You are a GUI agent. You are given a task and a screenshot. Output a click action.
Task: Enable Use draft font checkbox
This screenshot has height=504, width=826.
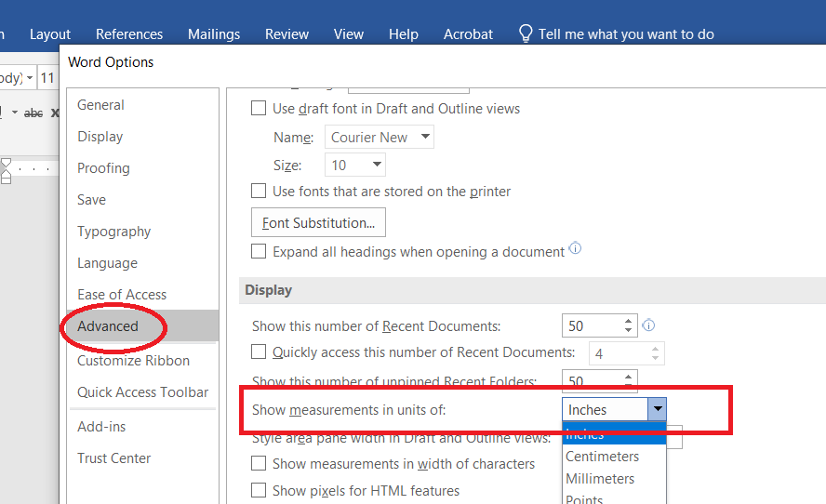[x=260, y=109]
